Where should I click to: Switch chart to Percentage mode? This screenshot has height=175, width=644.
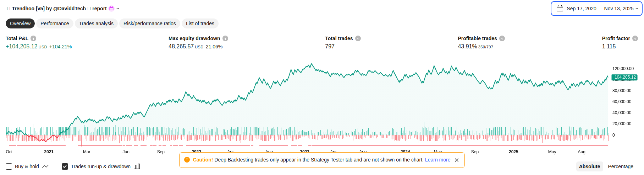620,166
